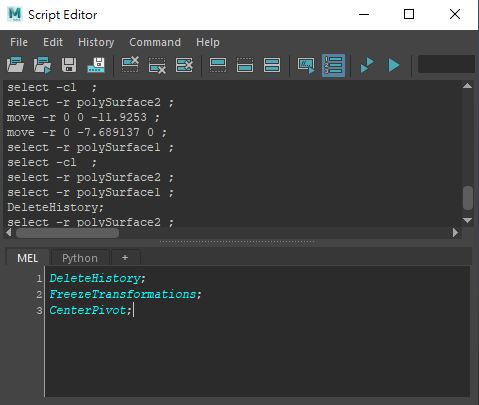Click line number 1 in gutter

click(x=39, y=278)
